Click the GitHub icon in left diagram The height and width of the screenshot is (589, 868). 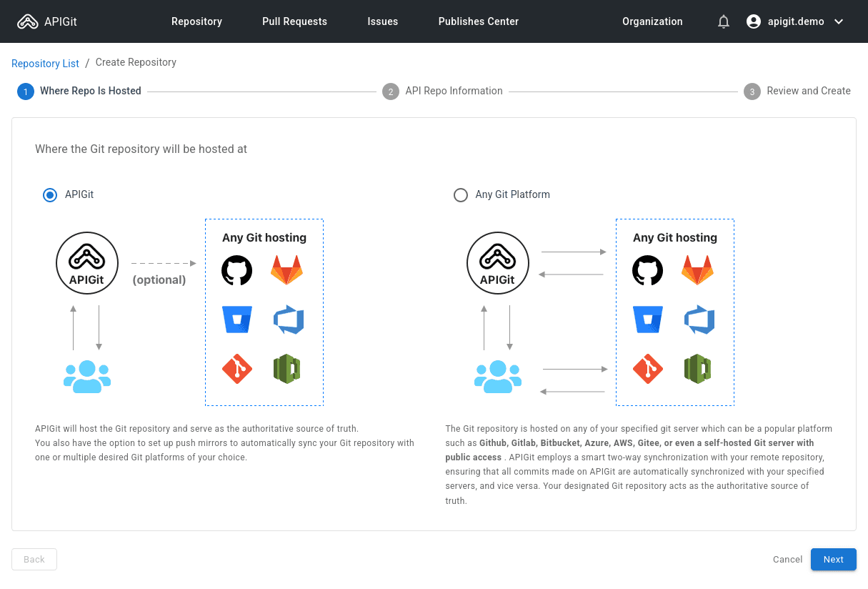pos(237,271)
